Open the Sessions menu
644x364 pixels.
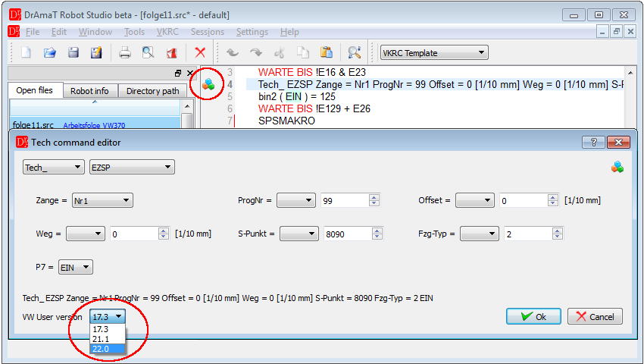pos(208,32)
